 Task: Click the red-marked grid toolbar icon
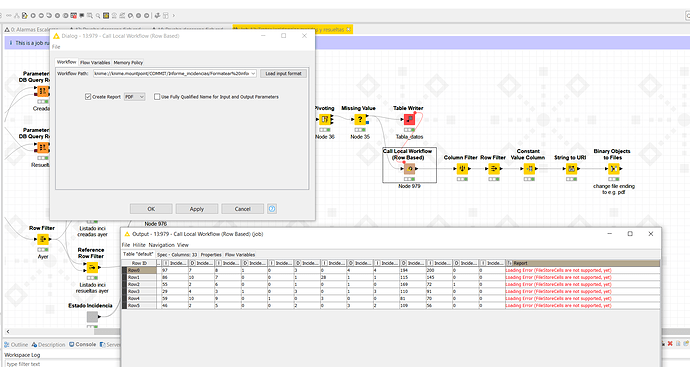click(x=73, y=16)
